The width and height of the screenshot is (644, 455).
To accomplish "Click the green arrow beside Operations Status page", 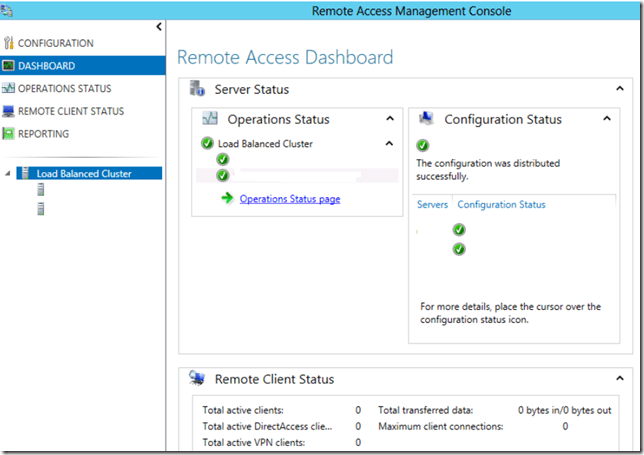I will tap(228, 199).
